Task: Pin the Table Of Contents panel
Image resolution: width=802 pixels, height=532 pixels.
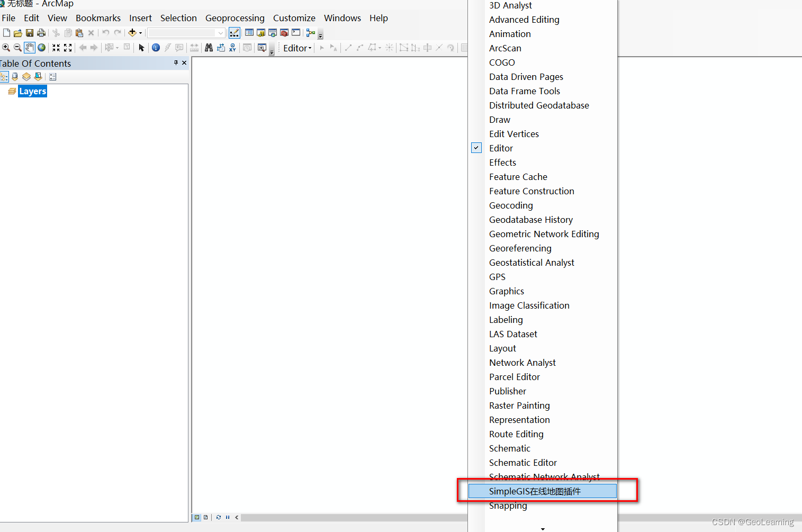Action: [176, 62]
